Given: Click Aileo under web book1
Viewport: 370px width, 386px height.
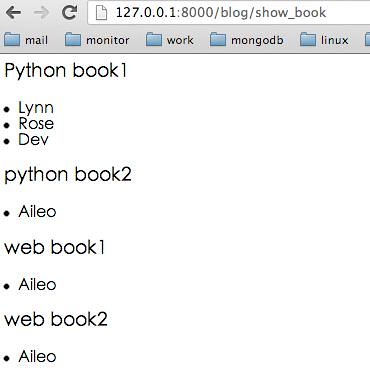Looking at the screenshot, I should tap(37, 285).
